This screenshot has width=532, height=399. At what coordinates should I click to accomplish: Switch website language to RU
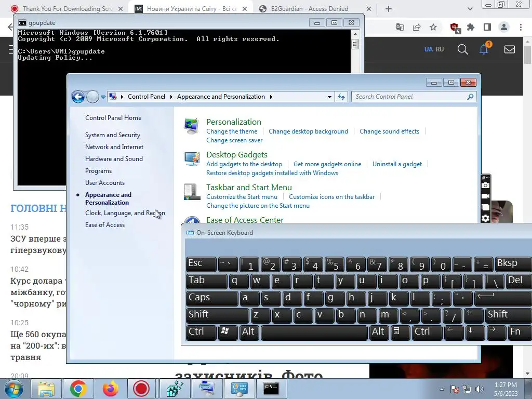pyautogui.click(x=440, y=49)
